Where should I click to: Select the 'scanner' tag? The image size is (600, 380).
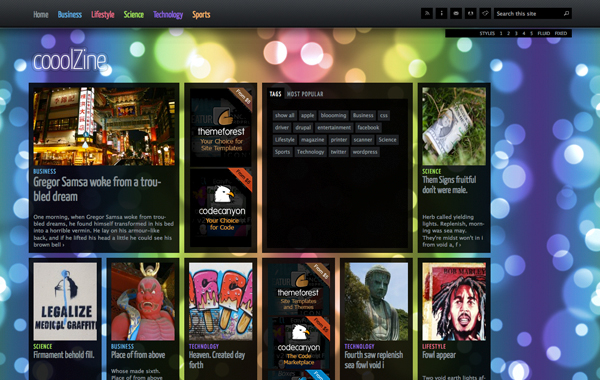click(x=363, y=140)
